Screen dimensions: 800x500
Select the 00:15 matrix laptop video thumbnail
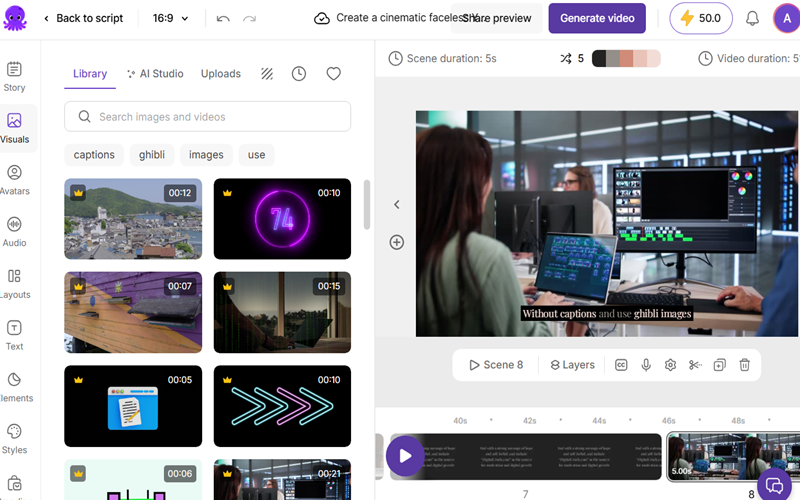pyautogui.click(x=282, y=312)
